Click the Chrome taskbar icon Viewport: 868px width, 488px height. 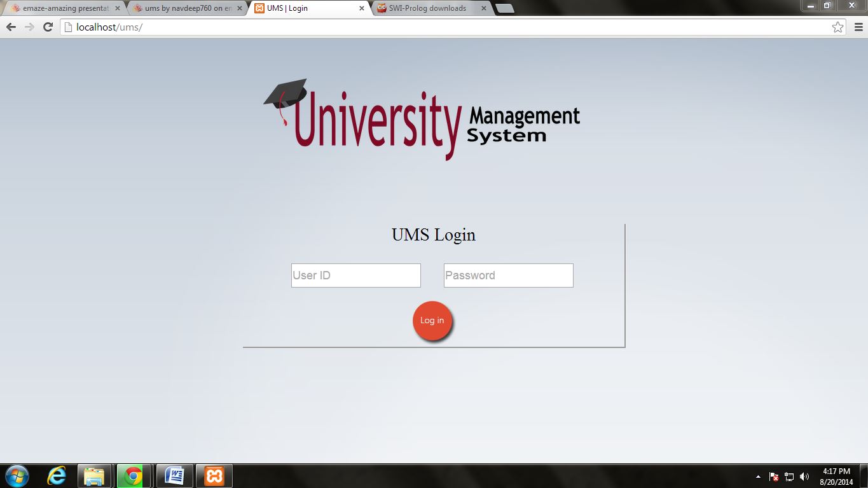(134, 476)
